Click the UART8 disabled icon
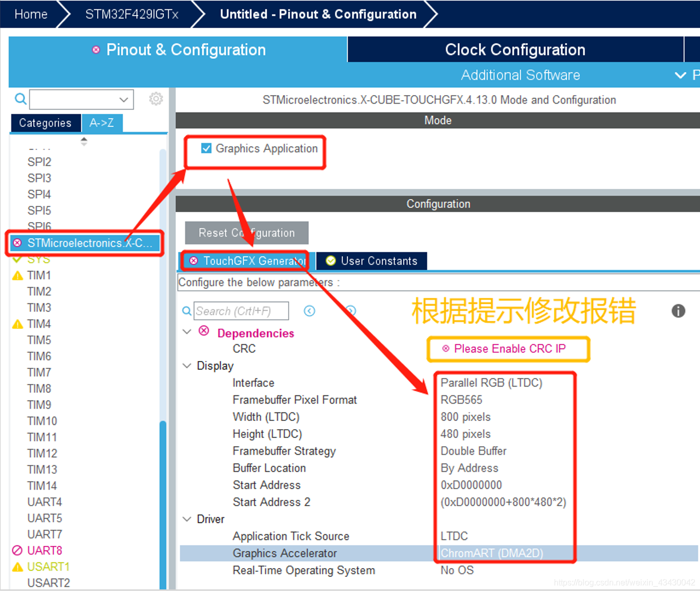The height and width of the screenshot is (592, 700). 17,550
